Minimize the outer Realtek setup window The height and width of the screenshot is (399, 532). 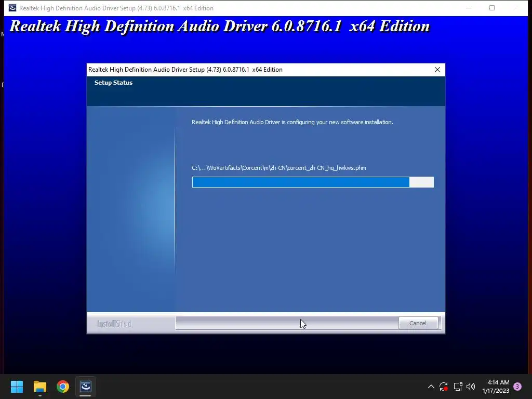[x=469, y=8]
